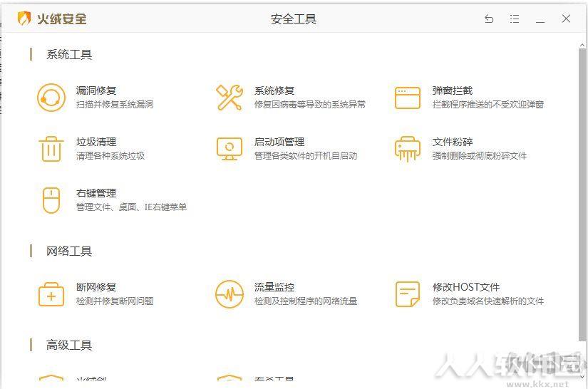Click the 系统修复 wrench and screwdriver icon
This screenshot has width=588, height=389.
pos(229,98)
